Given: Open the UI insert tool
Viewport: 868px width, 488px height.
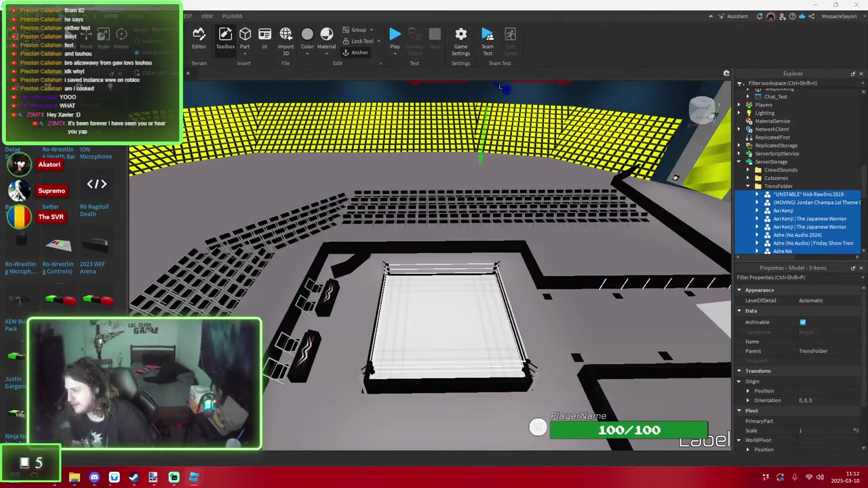Looking at the screenshot, I should [x=264, y=39].
